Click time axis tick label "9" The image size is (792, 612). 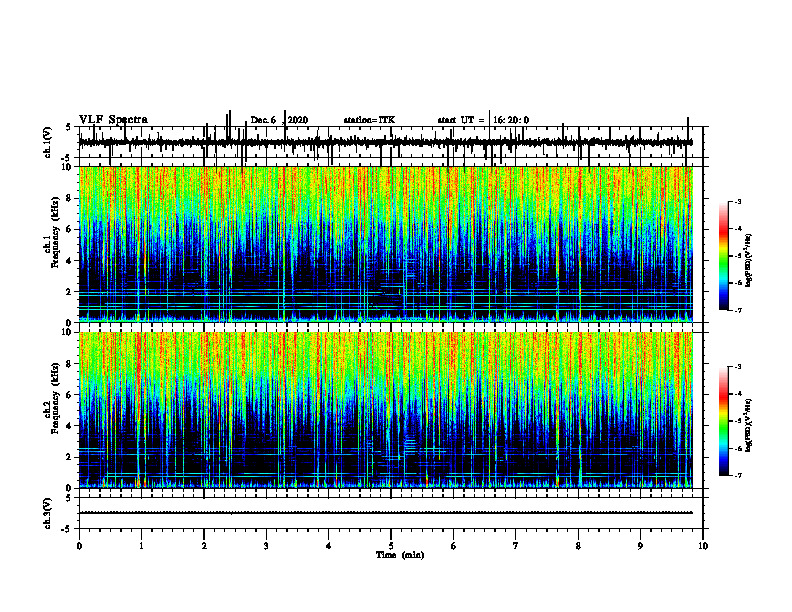tap(640, 546)
